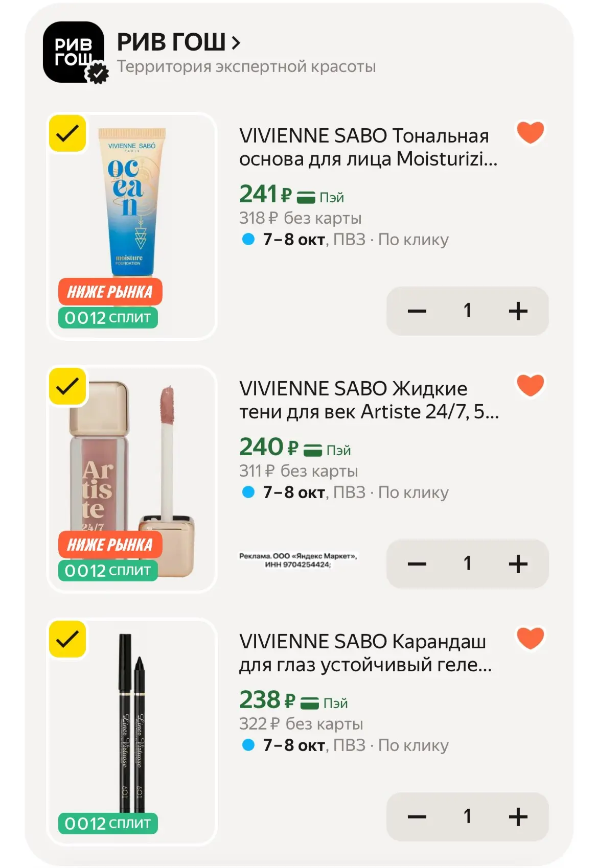This screenshot has width=596, height=868.
Task: Increase Тональная основа quantity with plus
Action: [518, 311]
